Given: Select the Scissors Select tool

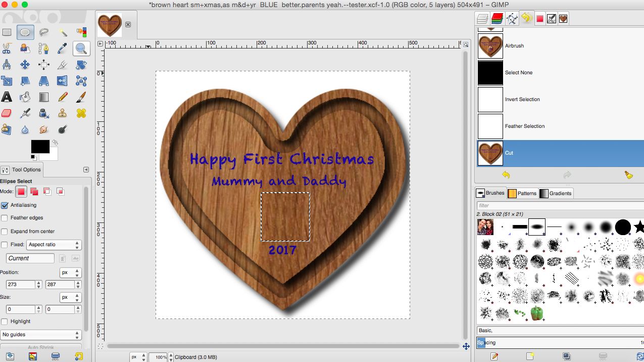Looking at the screenshot, I should [7, 49].
